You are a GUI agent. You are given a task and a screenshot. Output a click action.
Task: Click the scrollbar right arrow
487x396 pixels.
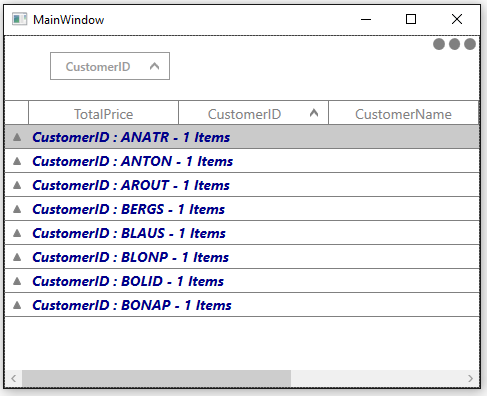470,378
